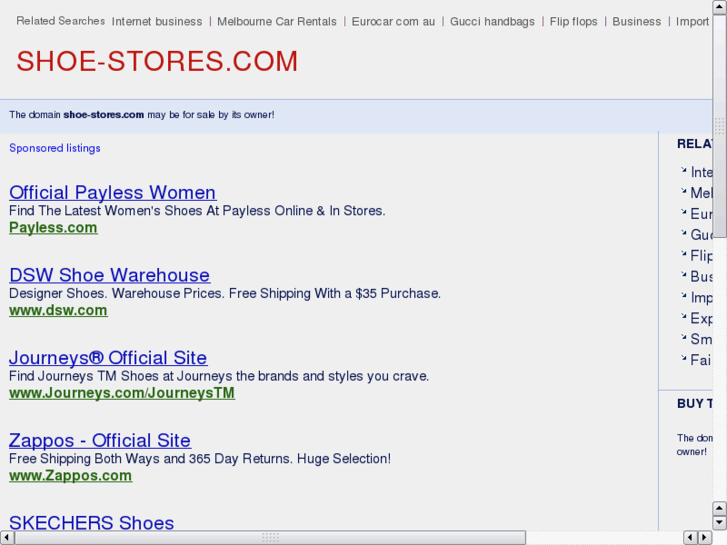Click the arrow bullet beside 'Mel'
This screenshot has width=727, height=545.
[683, 191]
